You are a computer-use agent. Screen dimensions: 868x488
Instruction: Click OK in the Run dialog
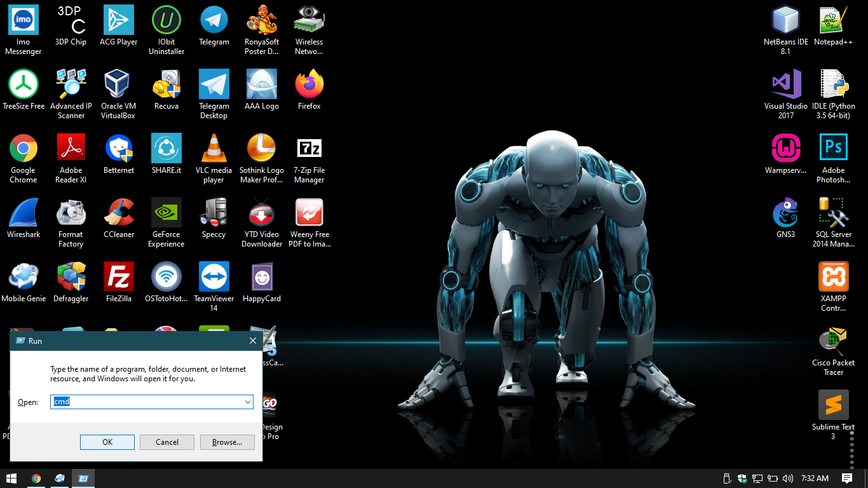[x=107, y=442]
